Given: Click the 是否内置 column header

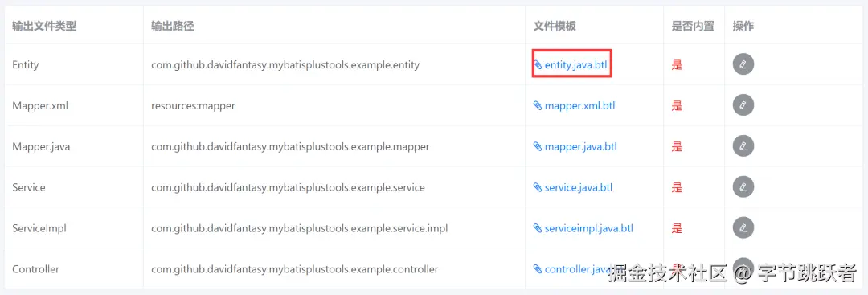Looking at the screenshot, I should 693,26.
